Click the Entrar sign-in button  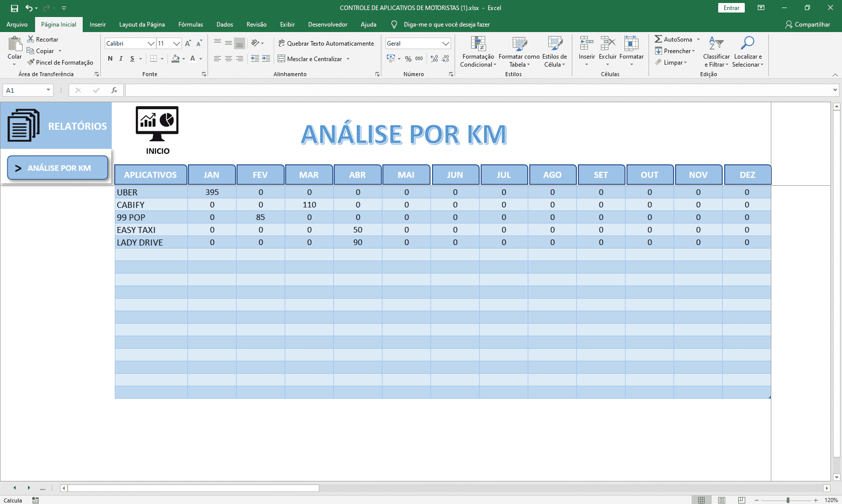point(731,8)
